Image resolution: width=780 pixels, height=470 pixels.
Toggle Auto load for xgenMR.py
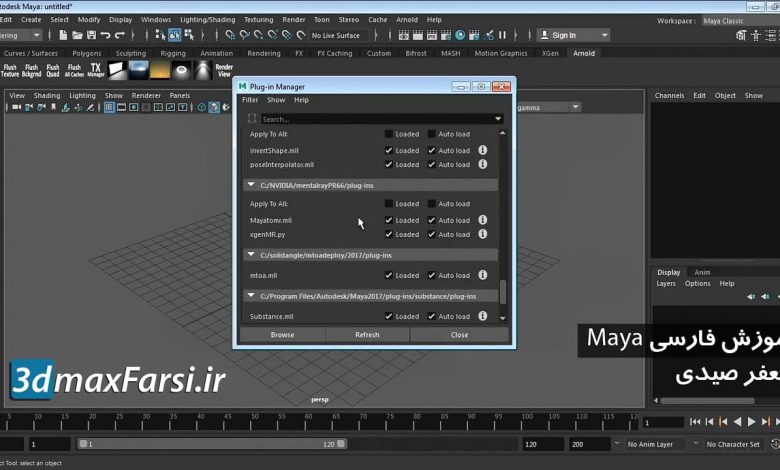[432, 234]
